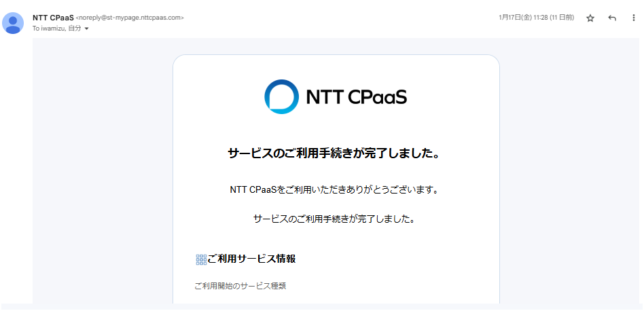Click the grid icon beside ご利用サービス情報
This screenshot has height=311, width=644.
201,259
